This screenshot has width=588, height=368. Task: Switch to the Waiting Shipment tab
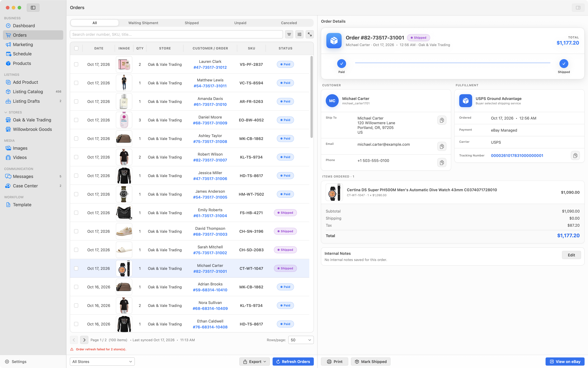(x=143, y=23)
